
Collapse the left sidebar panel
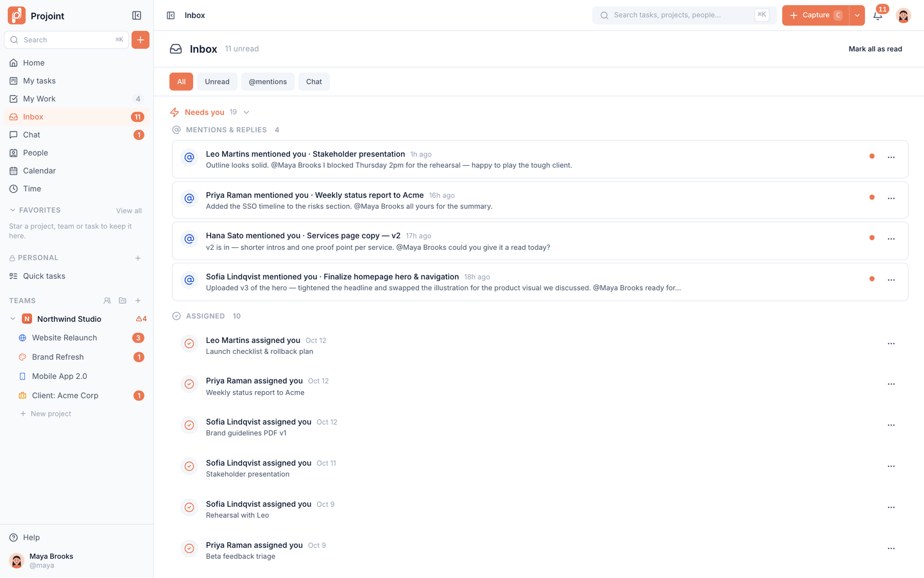click(137, 15)
